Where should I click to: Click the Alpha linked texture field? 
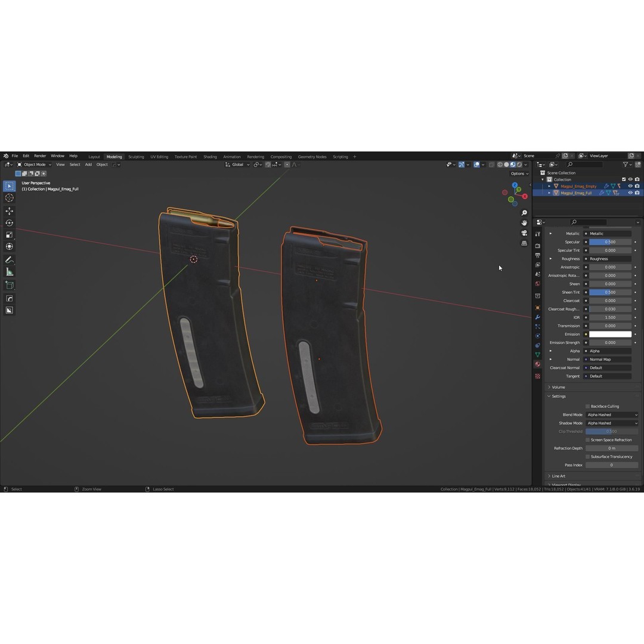pyautogui.click(x=611, y=351)
